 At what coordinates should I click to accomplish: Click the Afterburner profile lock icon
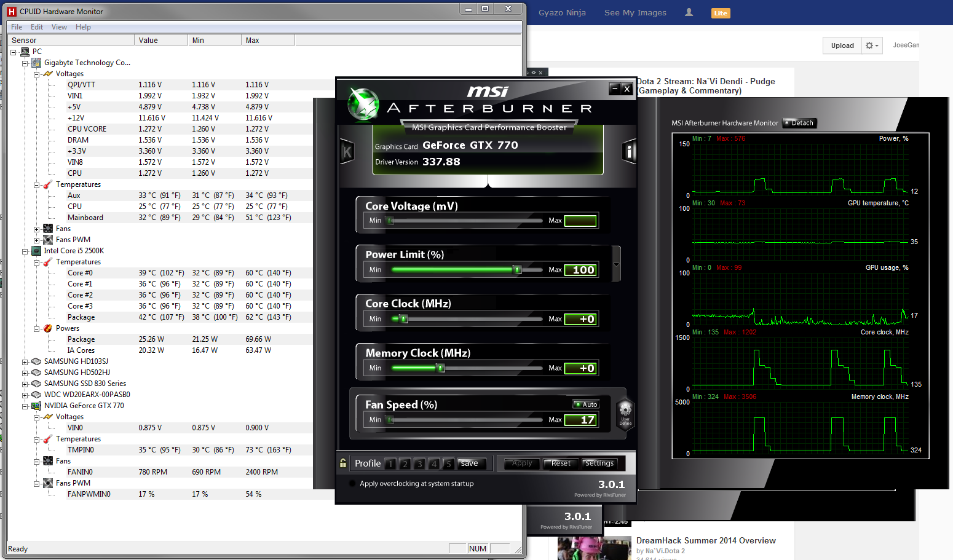[x=343, y=463]
